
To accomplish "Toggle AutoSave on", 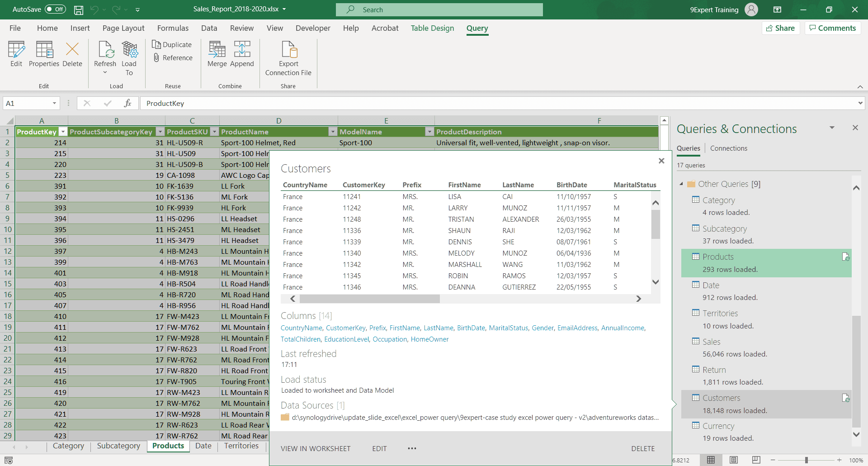I will point(54,9).
